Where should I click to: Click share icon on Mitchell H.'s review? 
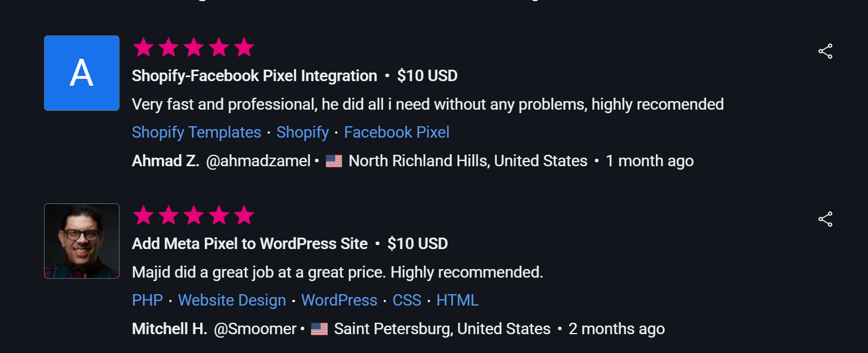click(825, 219)
